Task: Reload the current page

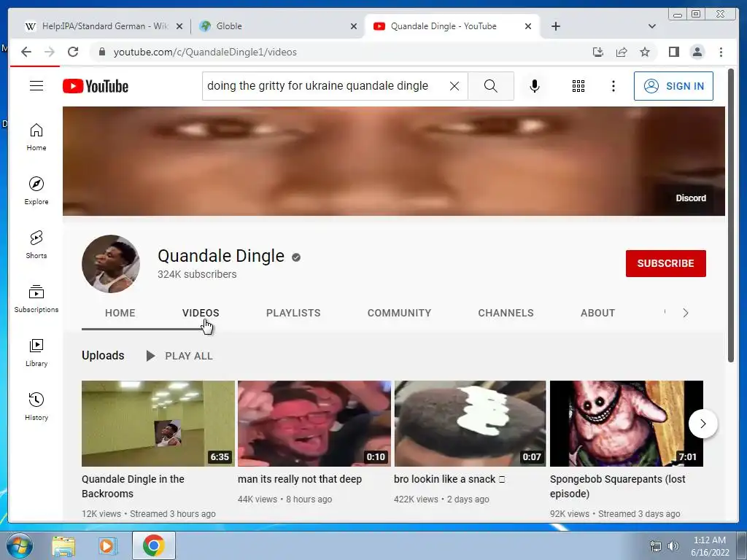Action: (73, 52)
